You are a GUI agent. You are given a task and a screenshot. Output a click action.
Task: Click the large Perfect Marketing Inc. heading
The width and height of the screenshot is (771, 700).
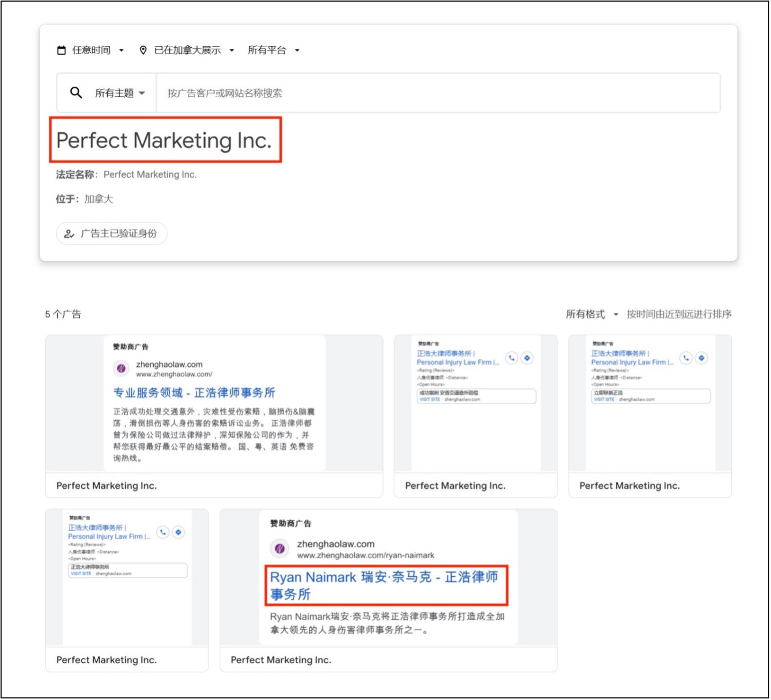pyautogui.click(x=164, y=140)
